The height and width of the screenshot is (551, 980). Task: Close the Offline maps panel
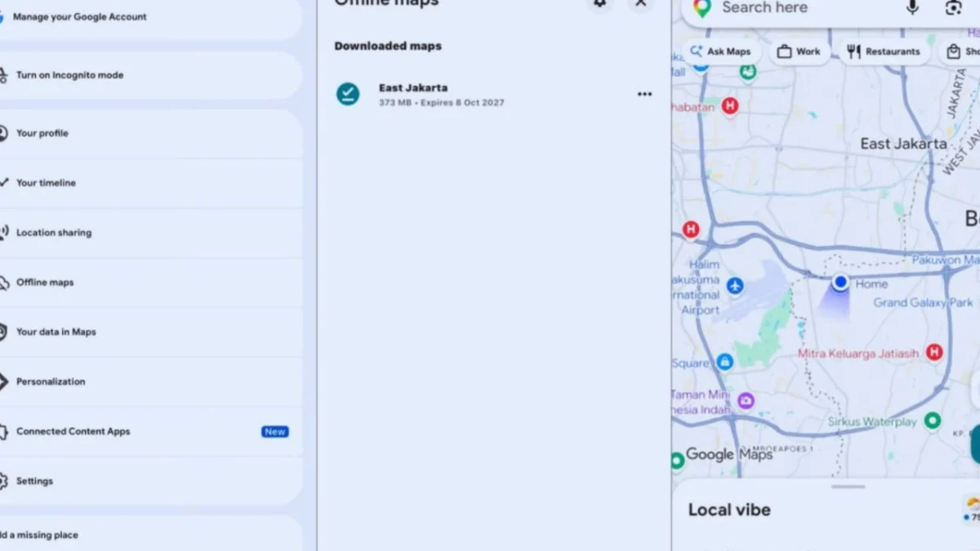tap(641, 3)
